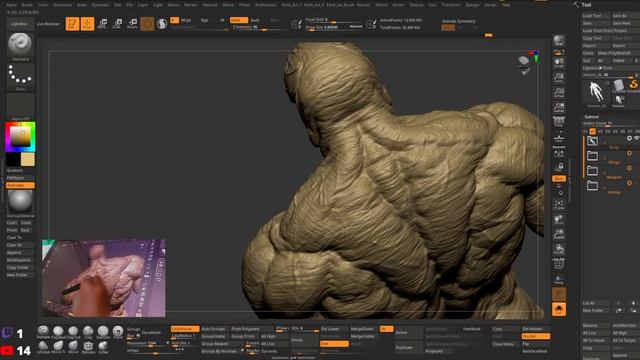The width and height of the screenshot is (640, 360).
Task: Toggle Mrgb paint mode
Action: [186, 20]
